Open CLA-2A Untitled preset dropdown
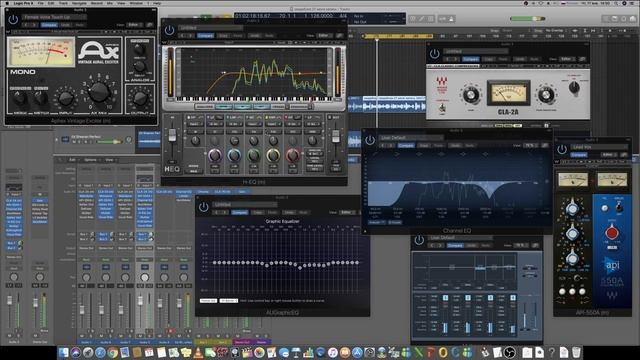Image resolution: width=640 pixels, height=360 pixels. pos(476,51)
